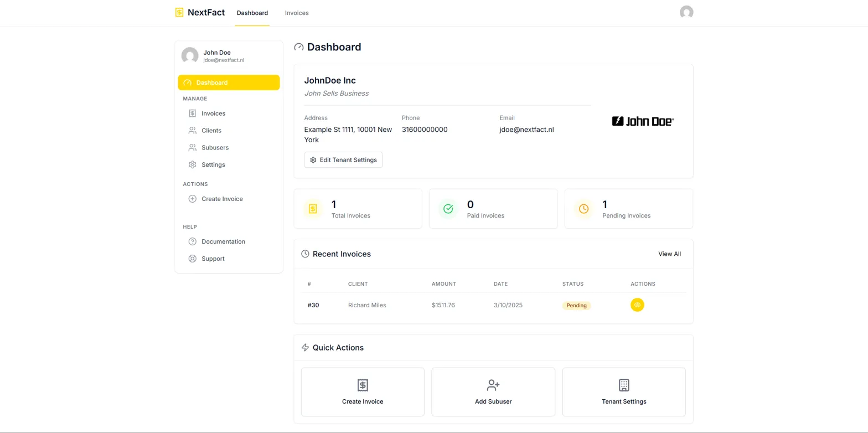Click the Clients people icon in sidebar
The height and width of the screenshot is (433, 868).
coord(192,131)
